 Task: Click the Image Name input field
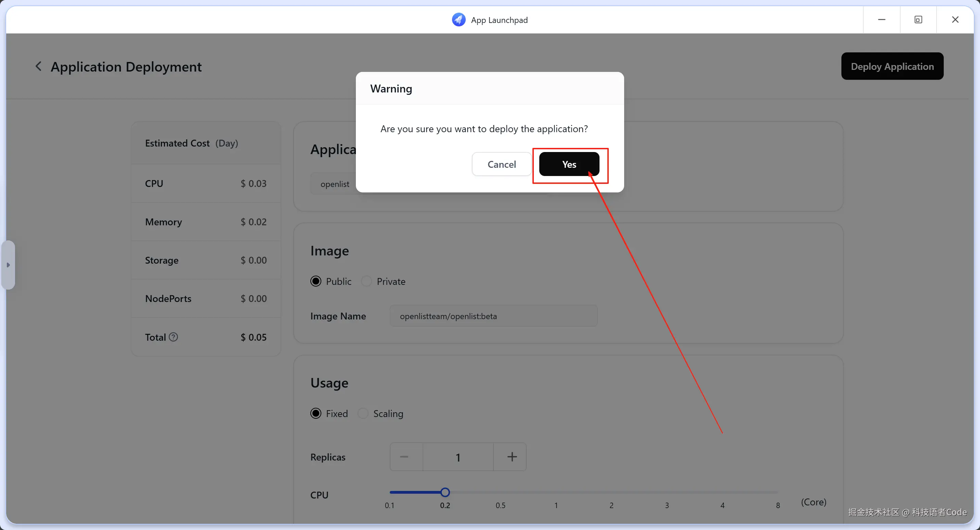[493, 316]
